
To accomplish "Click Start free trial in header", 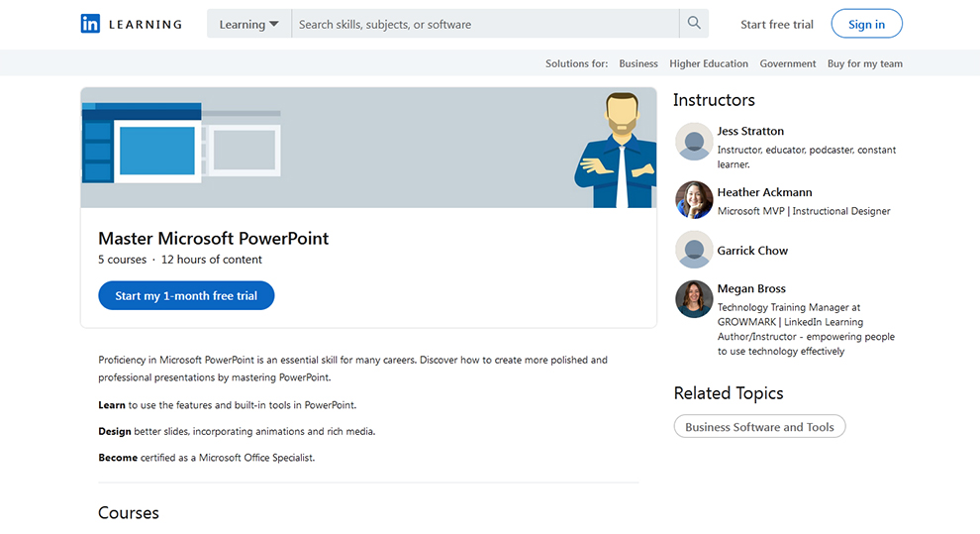I will [x=777, y=25].
